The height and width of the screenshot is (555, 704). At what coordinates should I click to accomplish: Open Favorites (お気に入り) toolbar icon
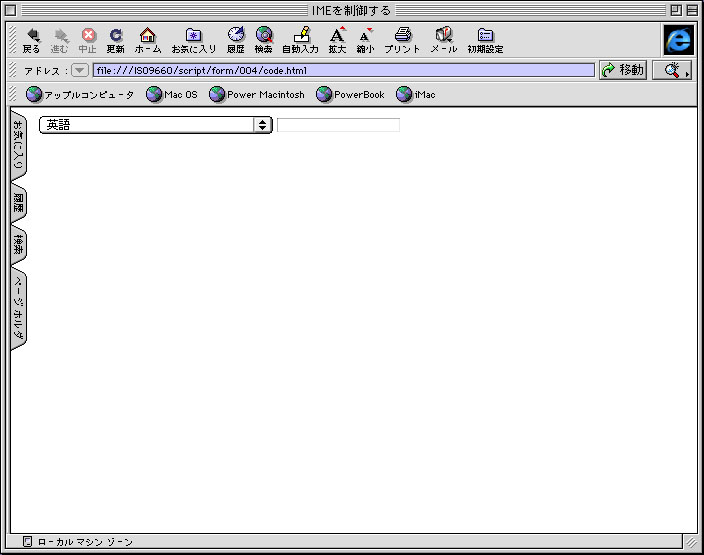(194, 40)
